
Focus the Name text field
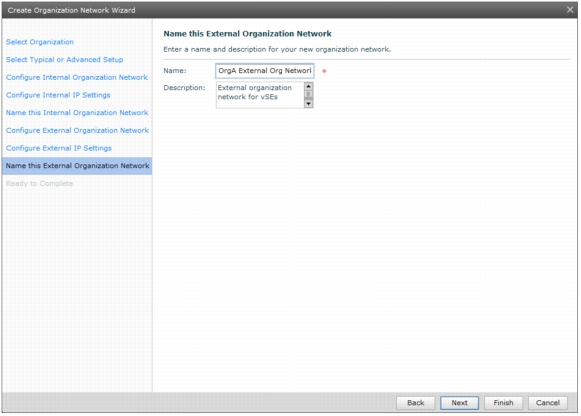pos(265,71)
